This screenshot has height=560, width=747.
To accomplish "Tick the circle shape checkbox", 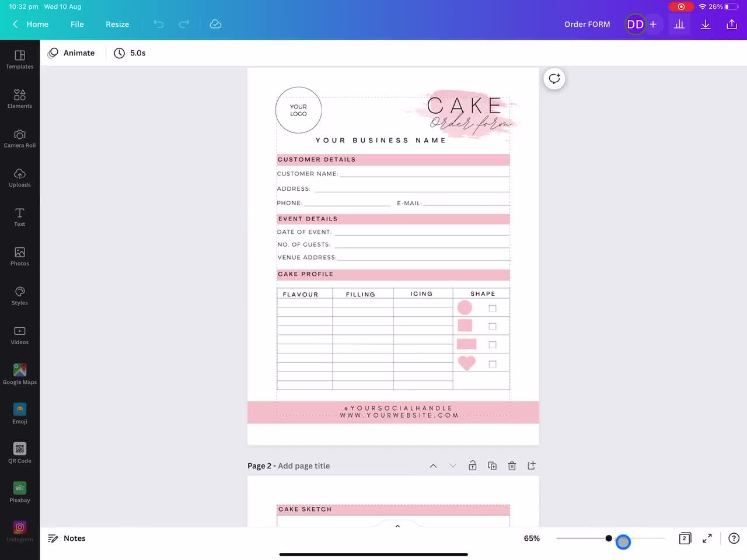I will click(493, 308).
